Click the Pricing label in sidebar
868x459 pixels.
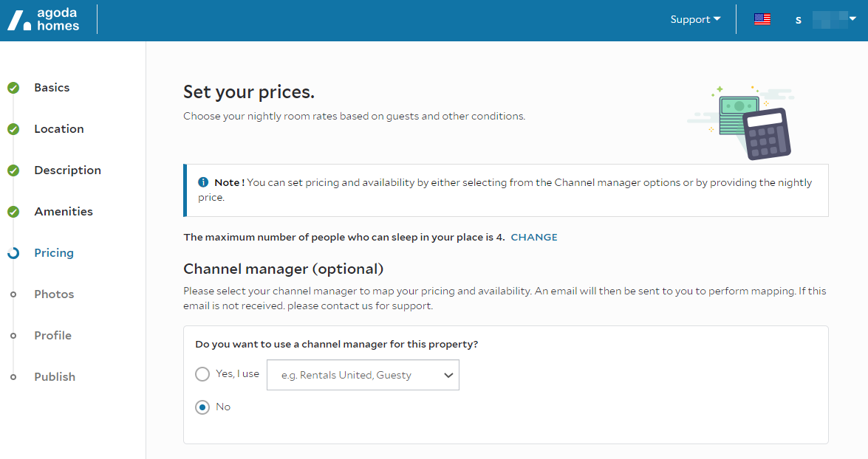point(54,253)
